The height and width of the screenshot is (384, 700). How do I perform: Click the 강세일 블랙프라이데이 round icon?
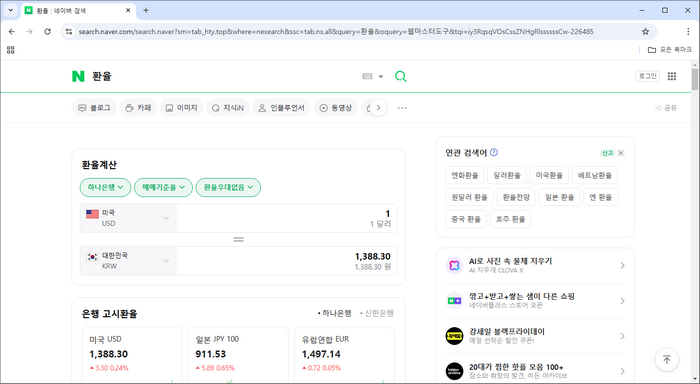[454, 336]
